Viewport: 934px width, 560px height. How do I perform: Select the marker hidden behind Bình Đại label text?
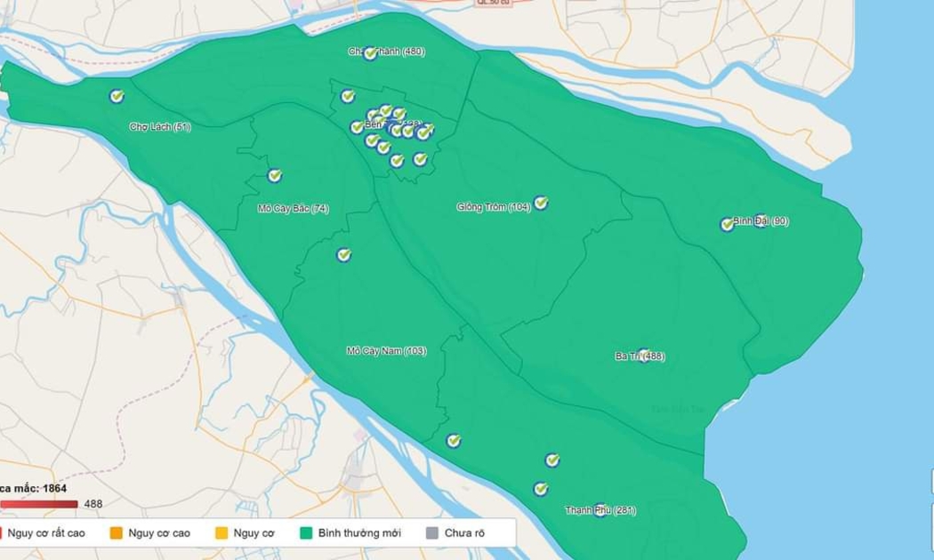[x=760, y=220]
